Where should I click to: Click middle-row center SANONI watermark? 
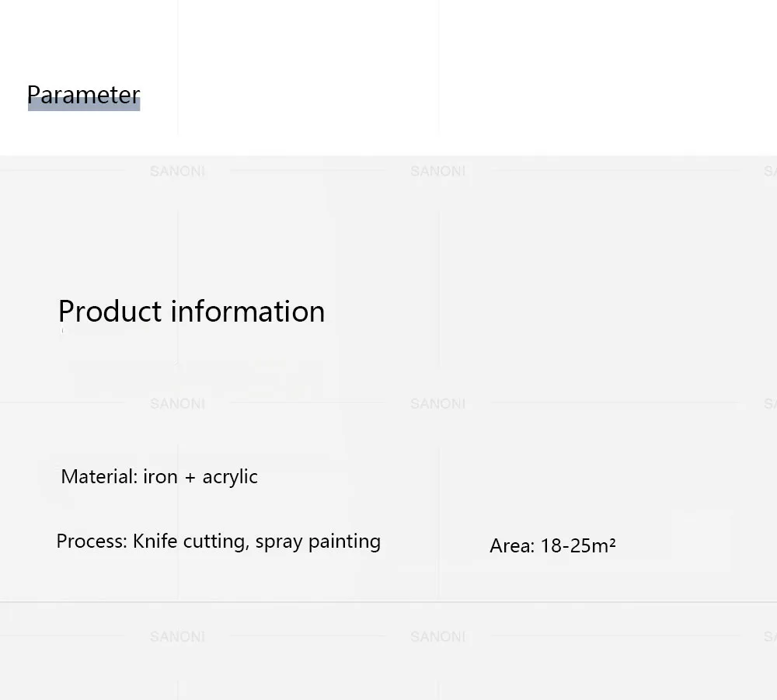click(x=437, y=404)
